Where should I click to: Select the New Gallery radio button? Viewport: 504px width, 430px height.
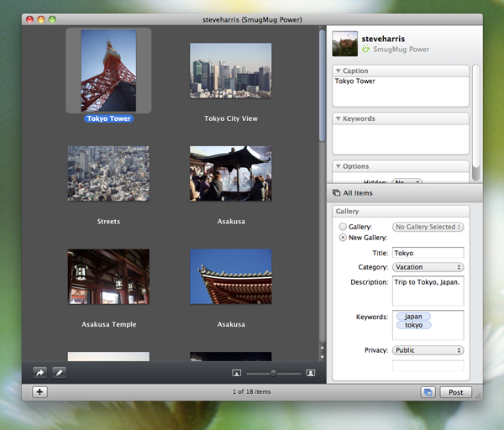[x=343, y=238]
